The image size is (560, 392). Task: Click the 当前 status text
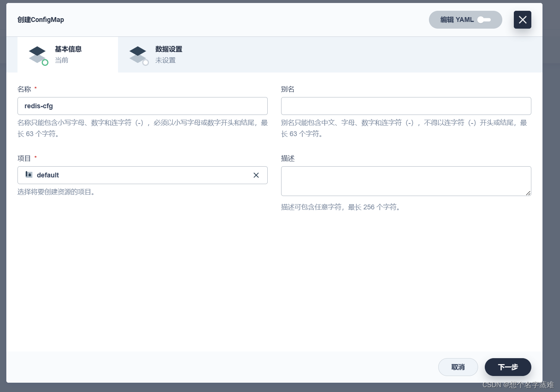[61, 60]
